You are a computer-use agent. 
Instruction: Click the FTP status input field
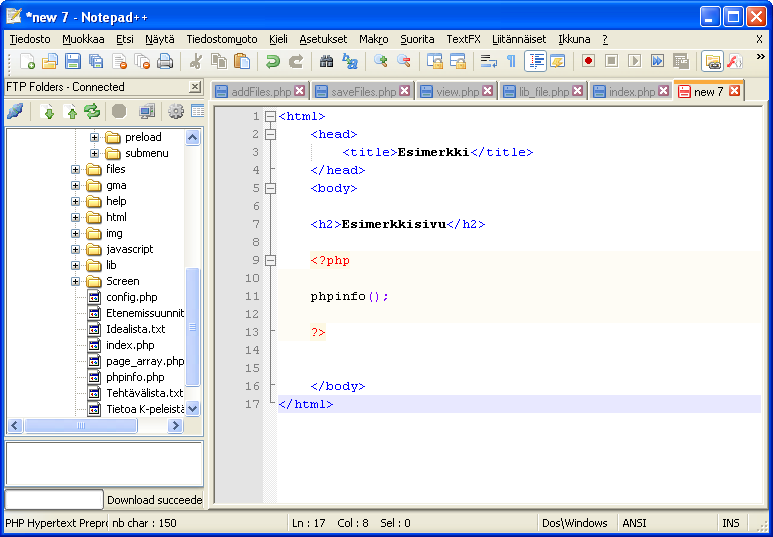(54, 500)
